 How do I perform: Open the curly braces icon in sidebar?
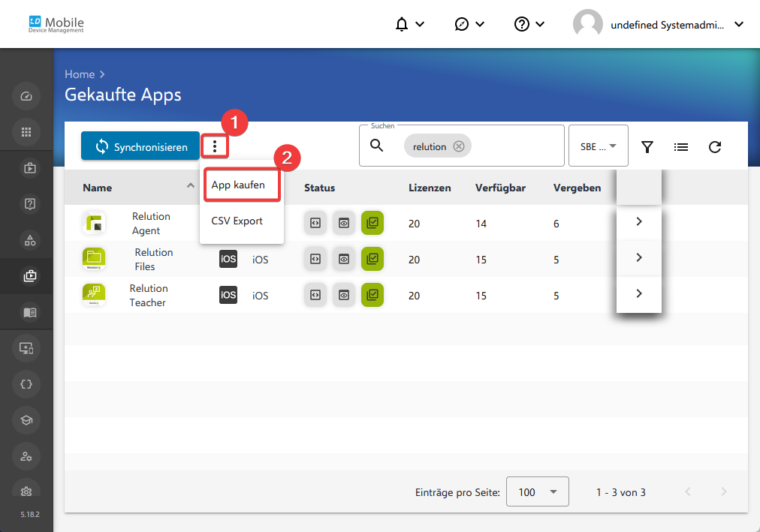click(26, 384)
